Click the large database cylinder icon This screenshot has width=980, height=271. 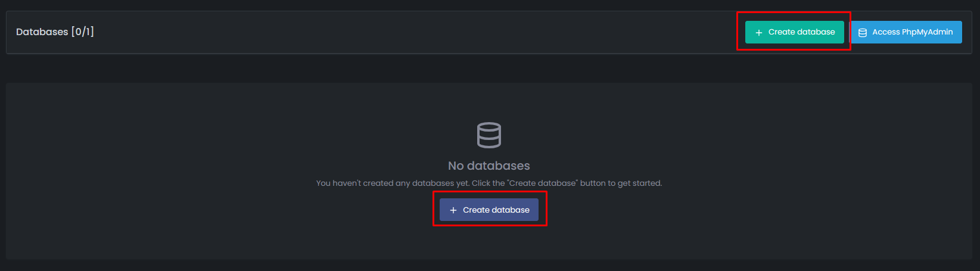click(489, 135)
